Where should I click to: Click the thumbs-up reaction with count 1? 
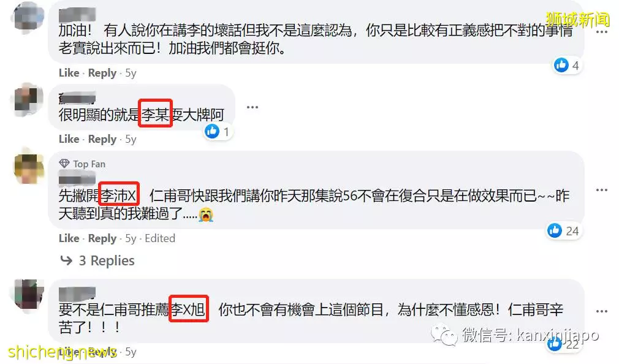[212, 131]
